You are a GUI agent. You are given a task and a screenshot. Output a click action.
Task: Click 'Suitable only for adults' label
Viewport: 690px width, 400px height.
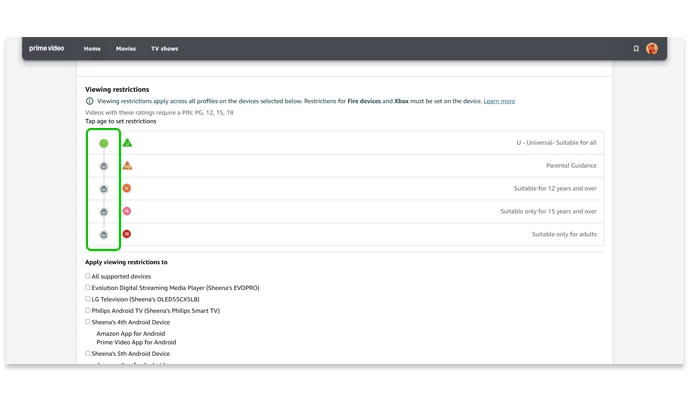click(564, 234)
